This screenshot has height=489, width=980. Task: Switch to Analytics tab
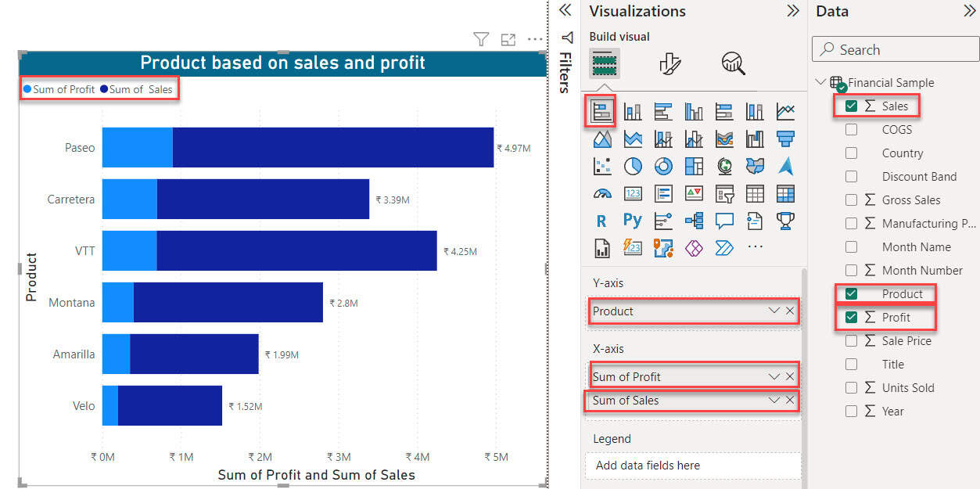734,63
